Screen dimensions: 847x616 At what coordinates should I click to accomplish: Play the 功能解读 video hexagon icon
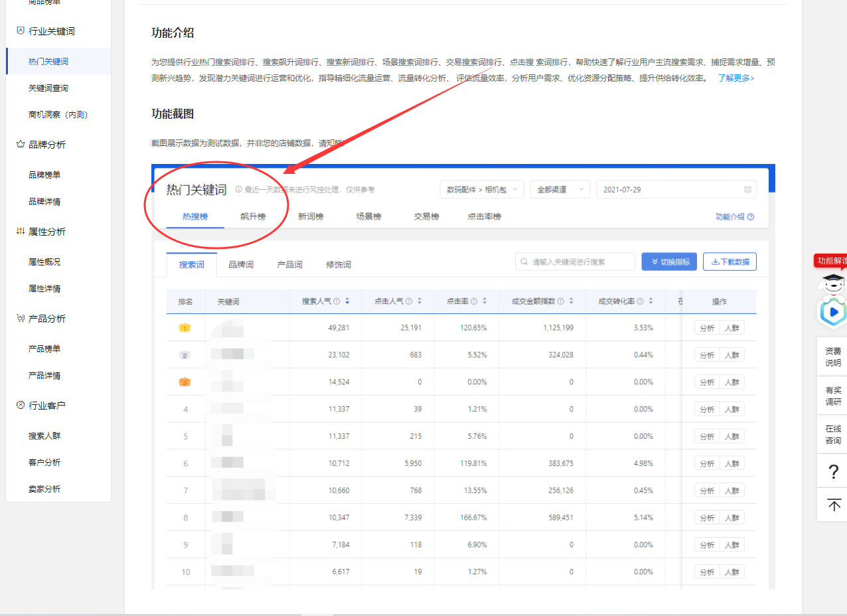point(832,312)
